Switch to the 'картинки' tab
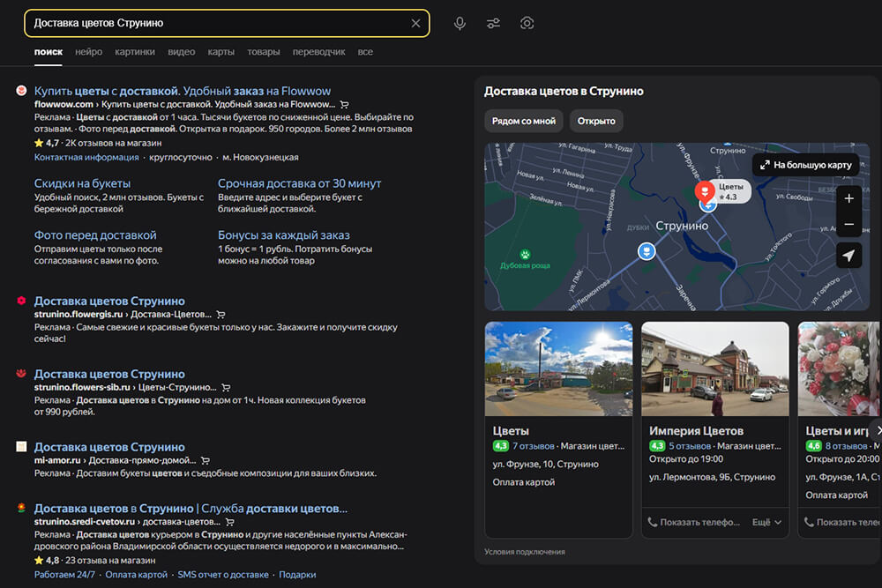 click(135, 52)
